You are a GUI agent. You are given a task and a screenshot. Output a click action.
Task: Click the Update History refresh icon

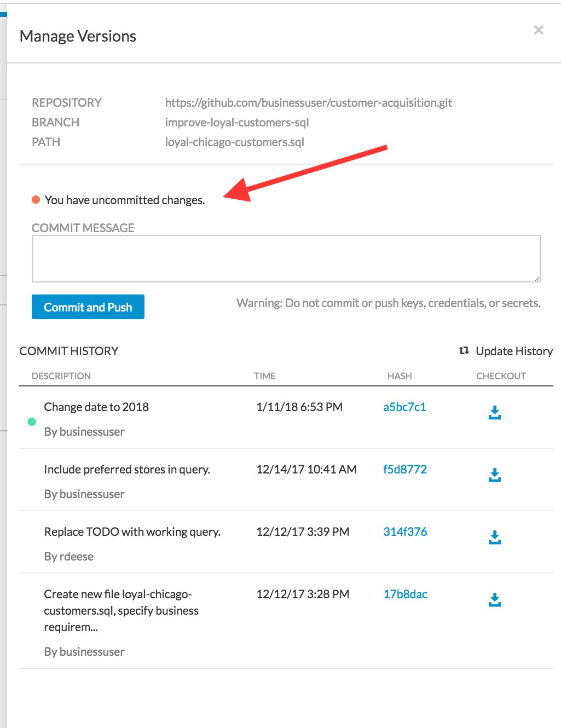[x=464, y=351]
